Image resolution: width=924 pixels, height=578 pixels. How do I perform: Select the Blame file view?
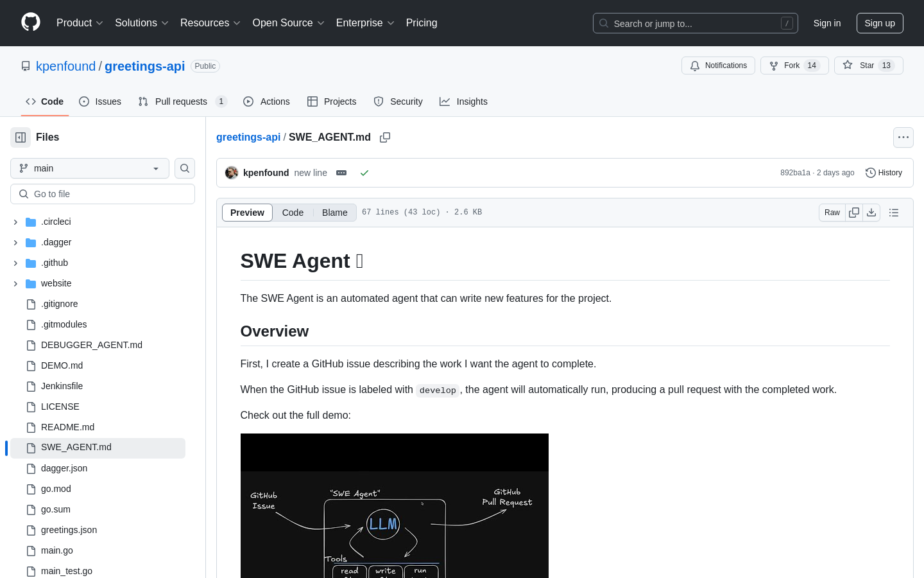pyautogui.click(x=335, y=213)
